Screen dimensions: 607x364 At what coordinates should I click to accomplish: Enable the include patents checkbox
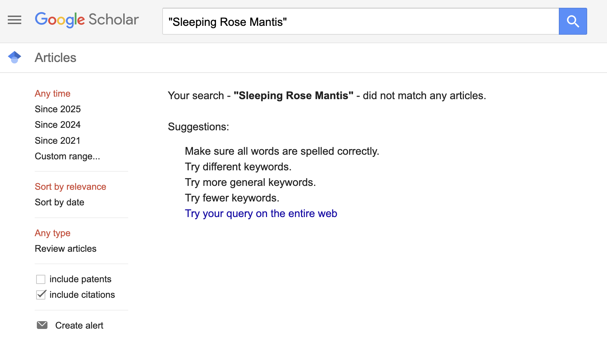click(x=41, y=279)
